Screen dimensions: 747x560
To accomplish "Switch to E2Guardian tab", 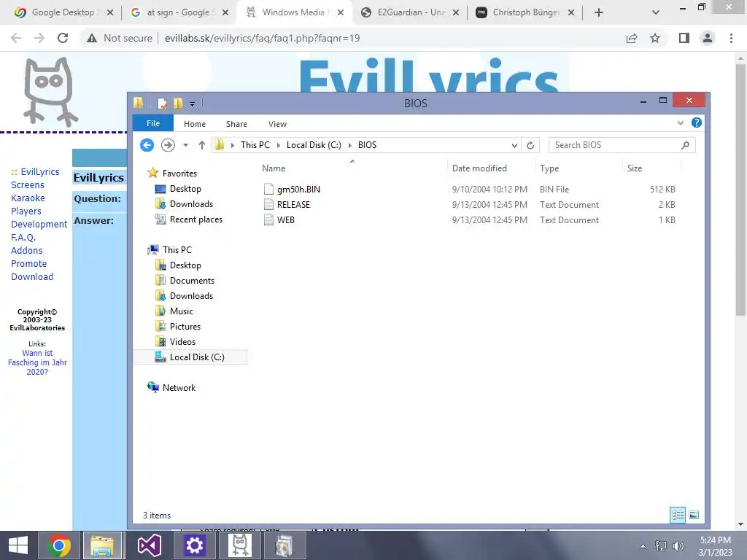I will pyautogui.click(x=410, y=12).
